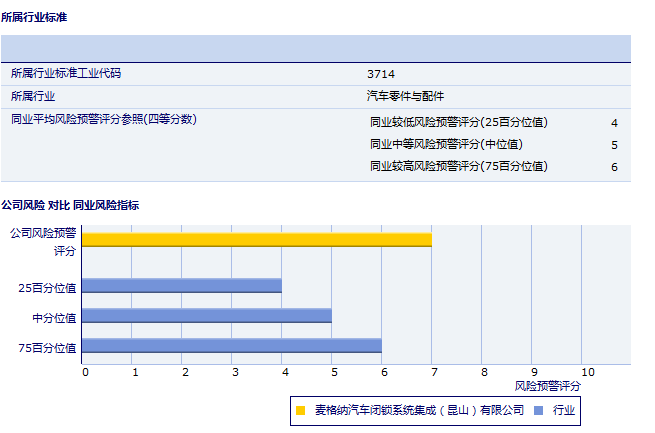Click the 同业较低风险预警评分(25百分位值) label
The width and height of the screenshot is (655, 433).
pos(458,122)
